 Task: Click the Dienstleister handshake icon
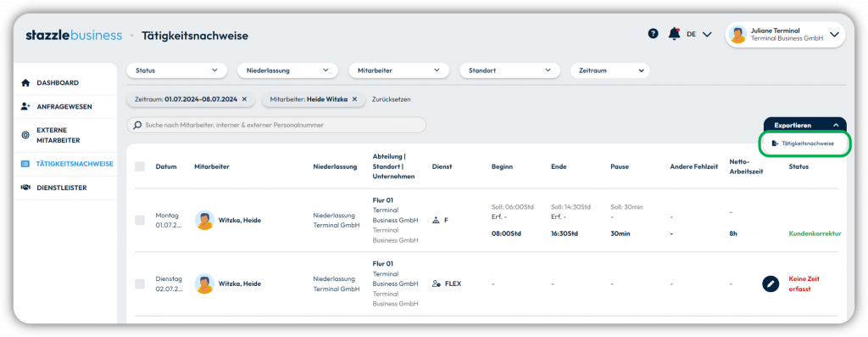pos(25,188)
